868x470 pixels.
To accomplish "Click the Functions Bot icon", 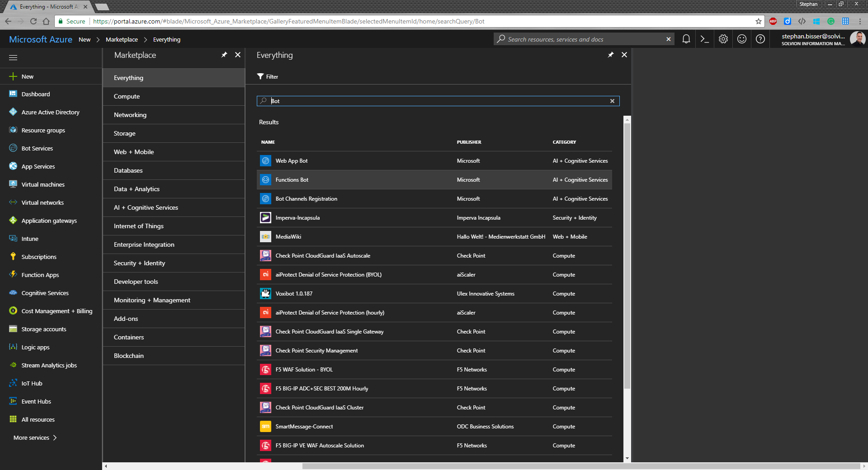I will [265, 180].
